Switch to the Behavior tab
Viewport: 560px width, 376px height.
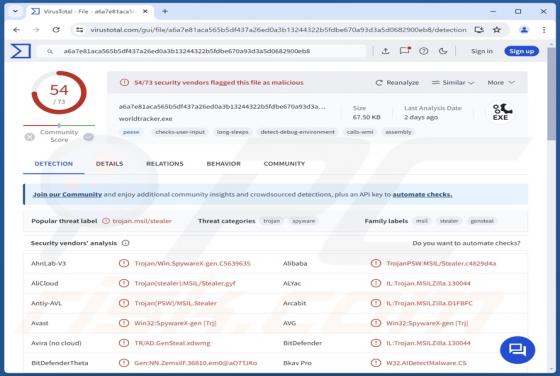click(224, 164)
